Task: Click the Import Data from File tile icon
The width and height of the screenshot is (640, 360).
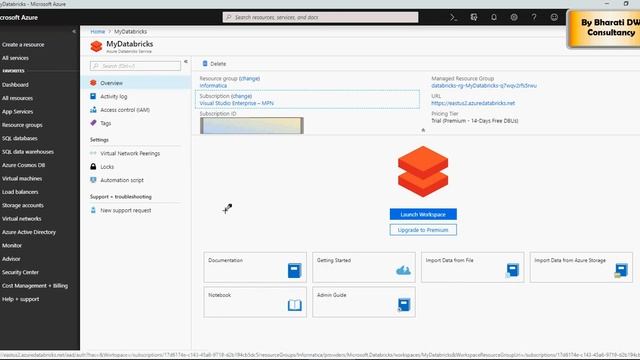Action: (512, 270)
